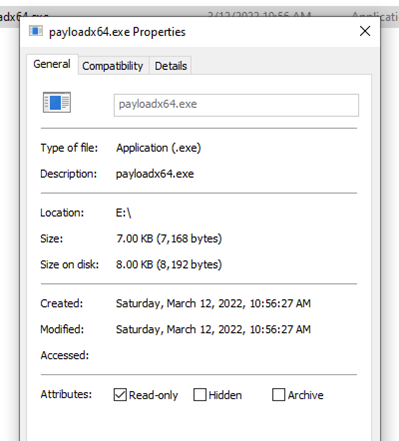Check the Archive attribute checkbox
The height and width of the screenshot is (441, 399).
click(279, 395)
